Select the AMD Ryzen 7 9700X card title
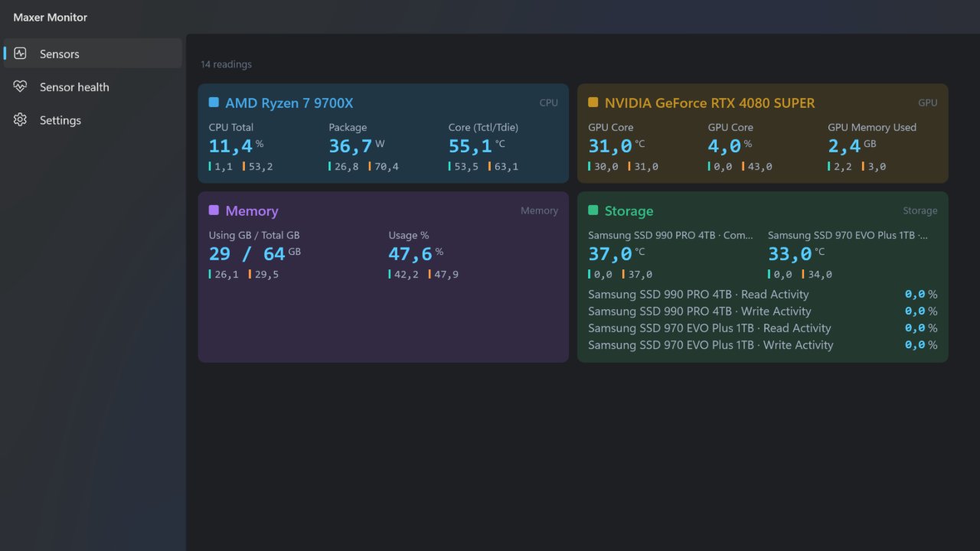The width and height of the screenshot is (980, 551). click(289, 103)
